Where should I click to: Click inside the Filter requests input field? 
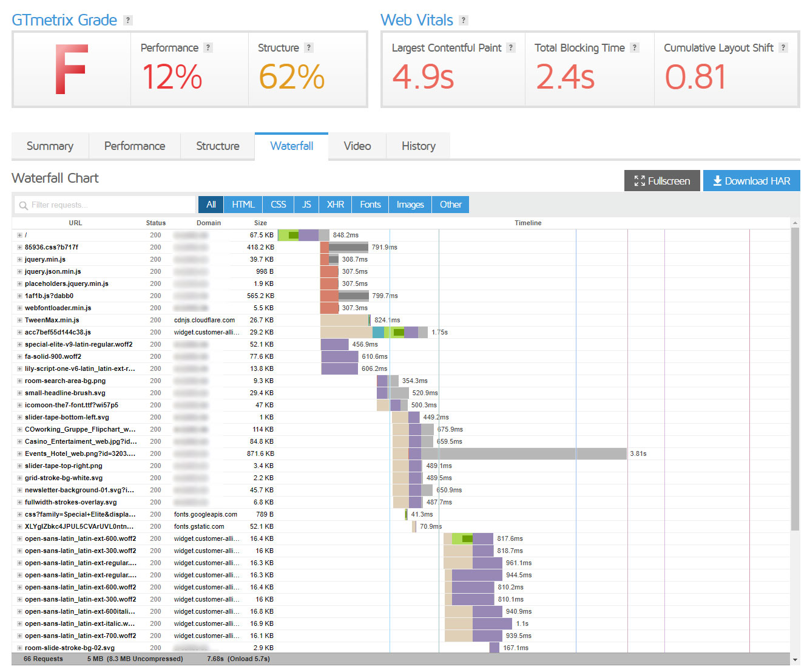(x=103, y=205)
